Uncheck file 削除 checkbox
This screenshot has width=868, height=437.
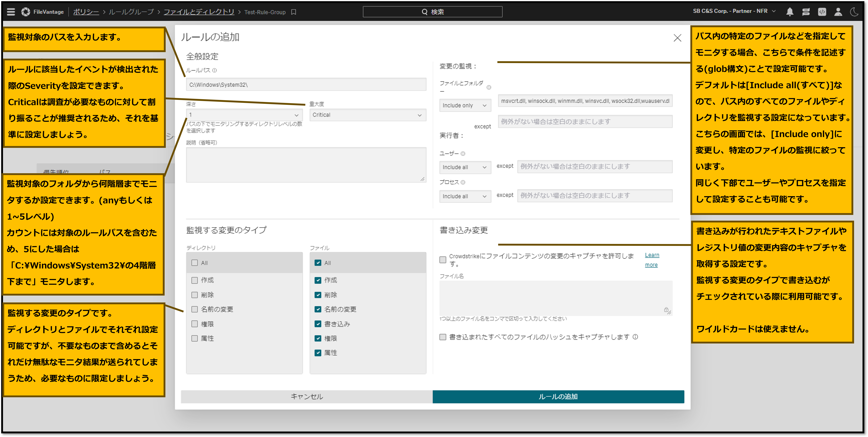coord(318,295)
